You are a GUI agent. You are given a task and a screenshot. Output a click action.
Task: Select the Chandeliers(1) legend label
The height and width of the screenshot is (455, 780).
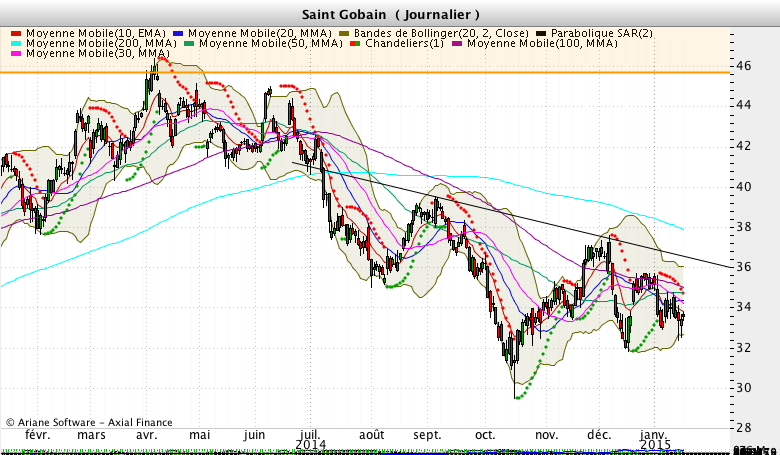(404, 43)
